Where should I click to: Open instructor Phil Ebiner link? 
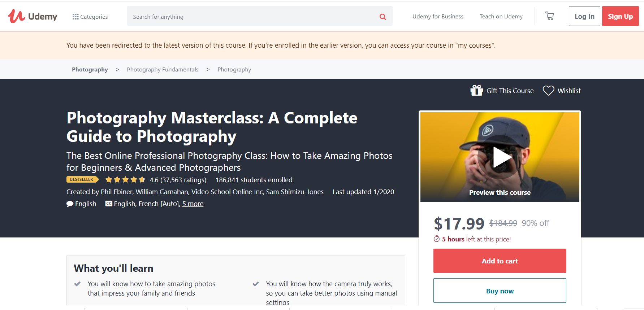click(116, 192)
